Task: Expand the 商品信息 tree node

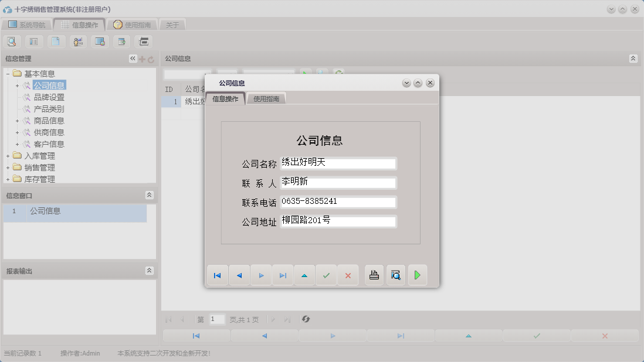Action: click(16, 120)
